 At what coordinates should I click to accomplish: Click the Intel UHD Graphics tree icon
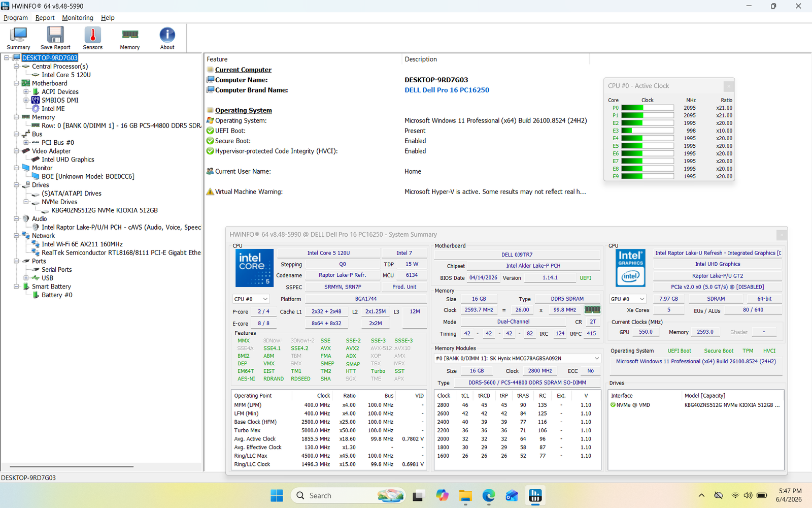tap(36, 160)
